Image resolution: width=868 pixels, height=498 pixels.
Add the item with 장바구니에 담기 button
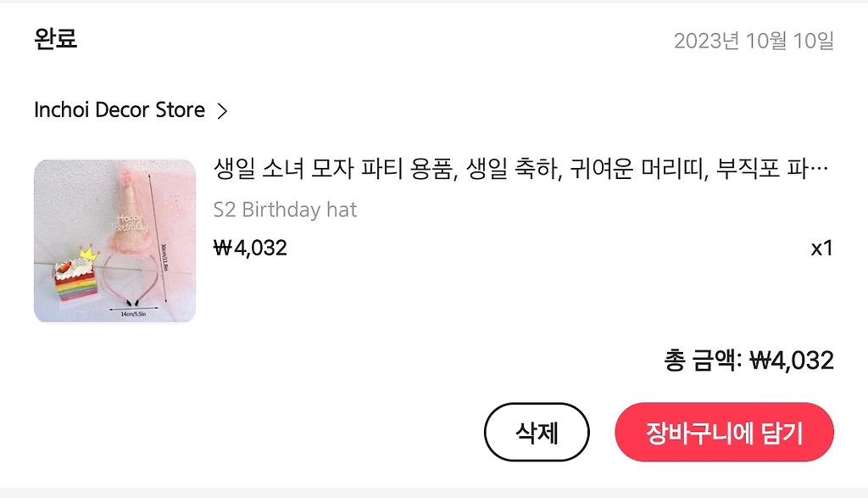coord(724,432)
